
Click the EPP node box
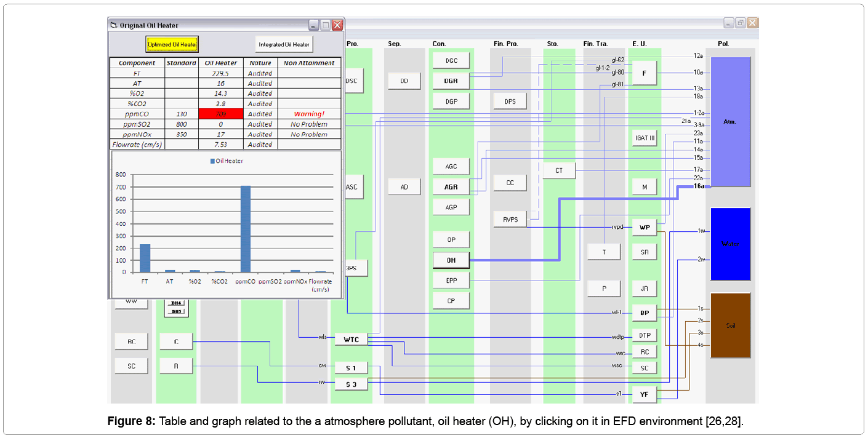tap(451, 281)
